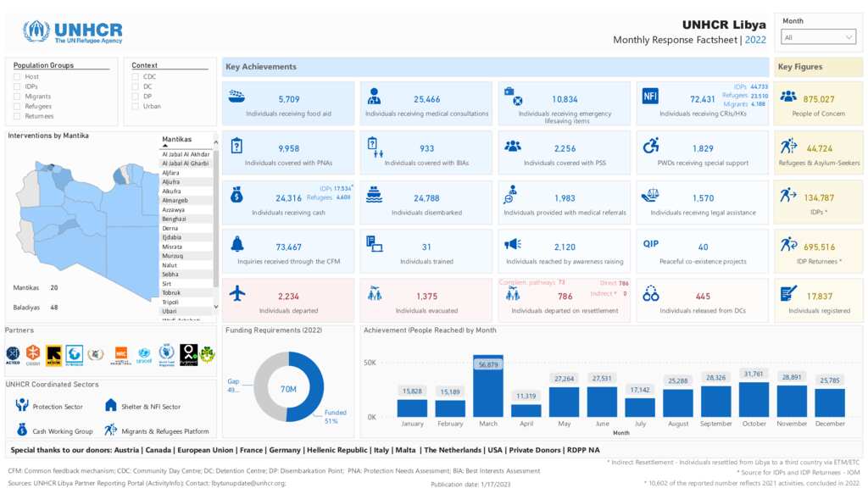Click the disembarked boat icon
868x494 pixels.
[x=374, y=195]
